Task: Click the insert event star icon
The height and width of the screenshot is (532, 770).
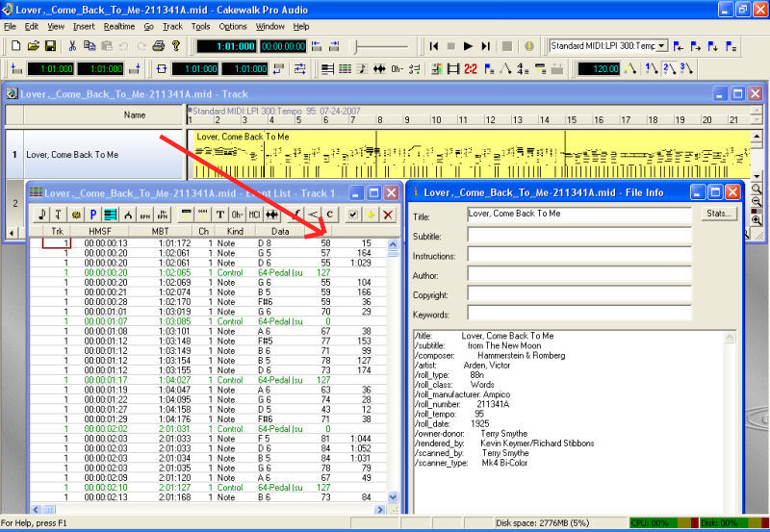Action: coord(371,214)
